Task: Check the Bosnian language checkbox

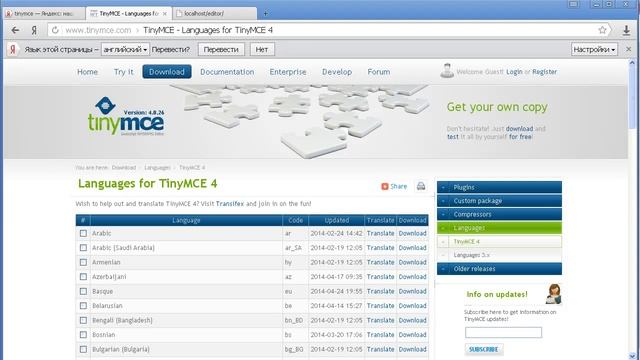Action: [83, 335]
